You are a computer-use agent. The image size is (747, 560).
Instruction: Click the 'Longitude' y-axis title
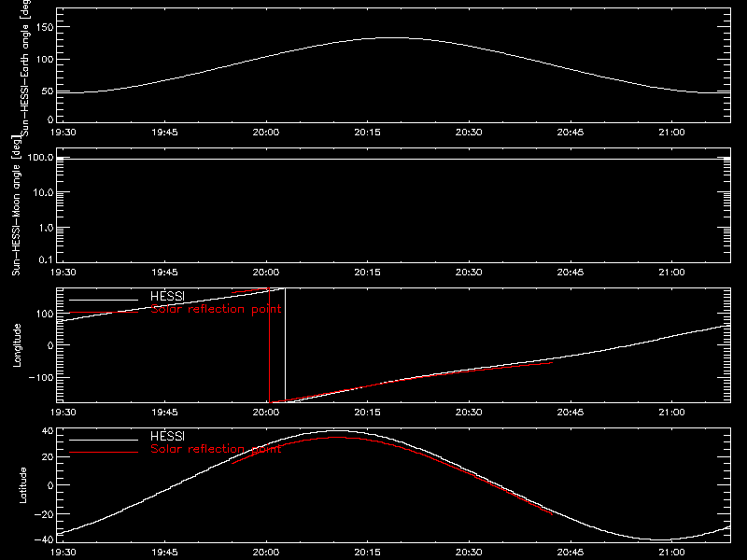pyautogui.click(x=17, y=345)
